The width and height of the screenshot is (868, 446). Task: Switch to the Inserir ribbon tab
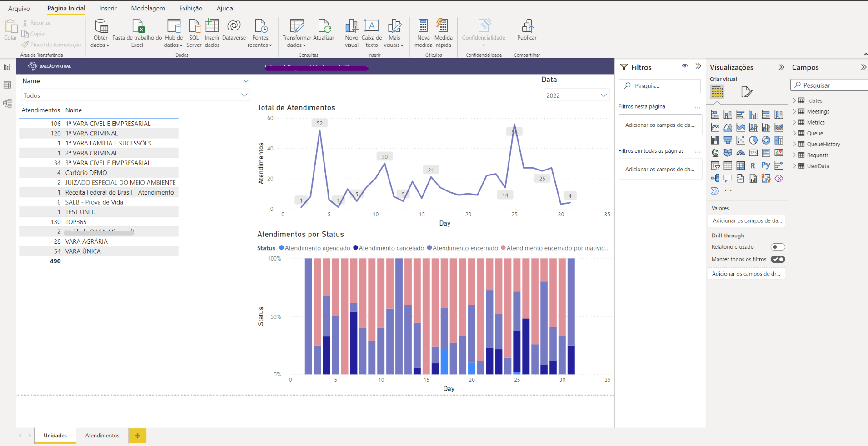click(108, 8)
